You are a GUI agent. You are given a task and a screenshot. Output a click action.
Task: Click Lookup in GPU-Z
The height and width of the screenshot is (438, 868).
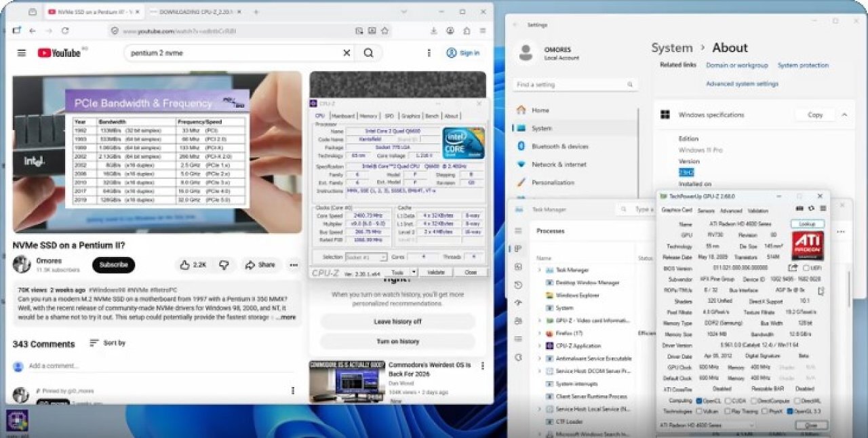(x=807, y=224)
